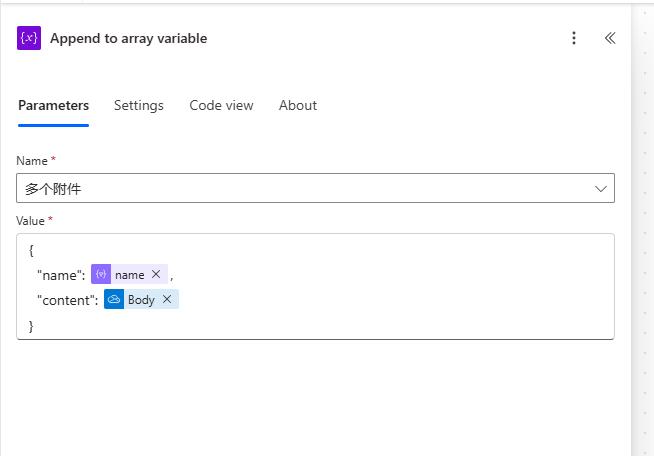
Task: Remove the name dynamic content token
Action: (156, 274)
